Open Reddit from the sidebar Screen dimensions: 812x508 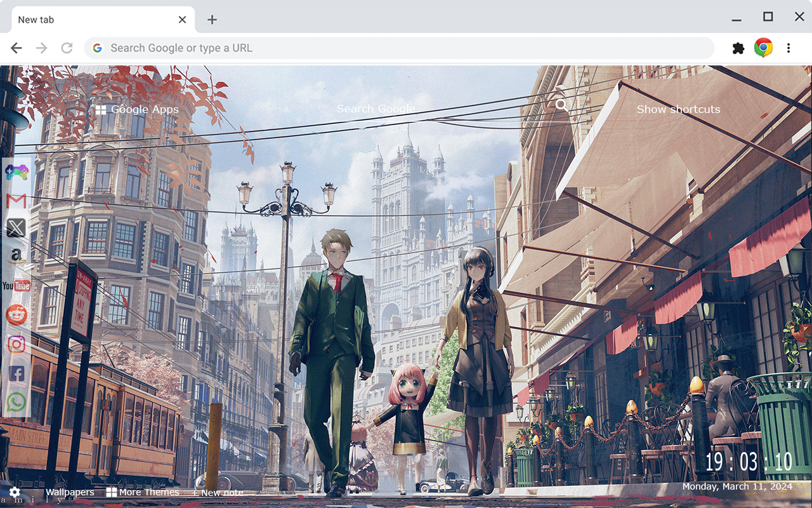(x=16, y=314)
